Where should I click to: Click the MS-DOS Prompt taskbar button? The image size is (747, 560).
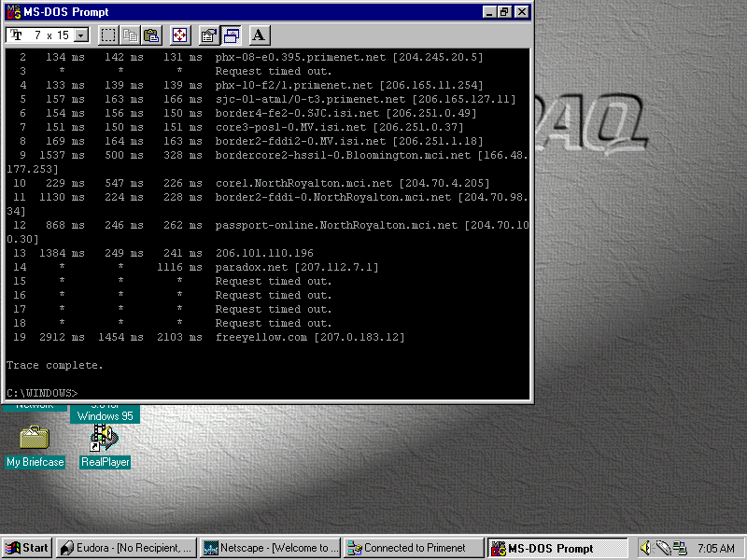click(557, 548)
